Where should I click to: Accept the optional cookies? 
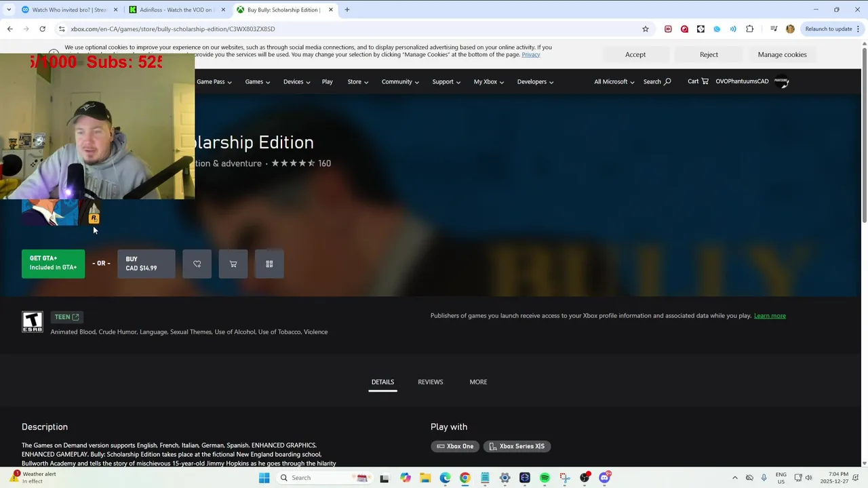(635, 54)
